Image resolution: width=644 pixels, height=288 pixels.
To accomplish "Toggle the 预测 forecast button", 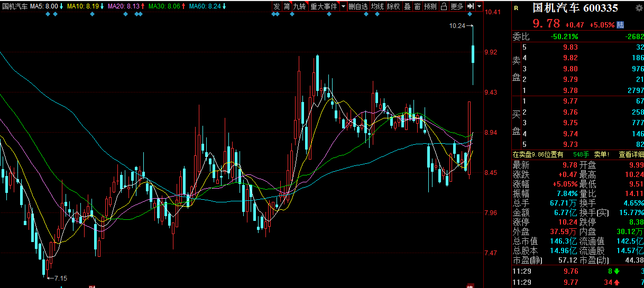I will point(430,6).
